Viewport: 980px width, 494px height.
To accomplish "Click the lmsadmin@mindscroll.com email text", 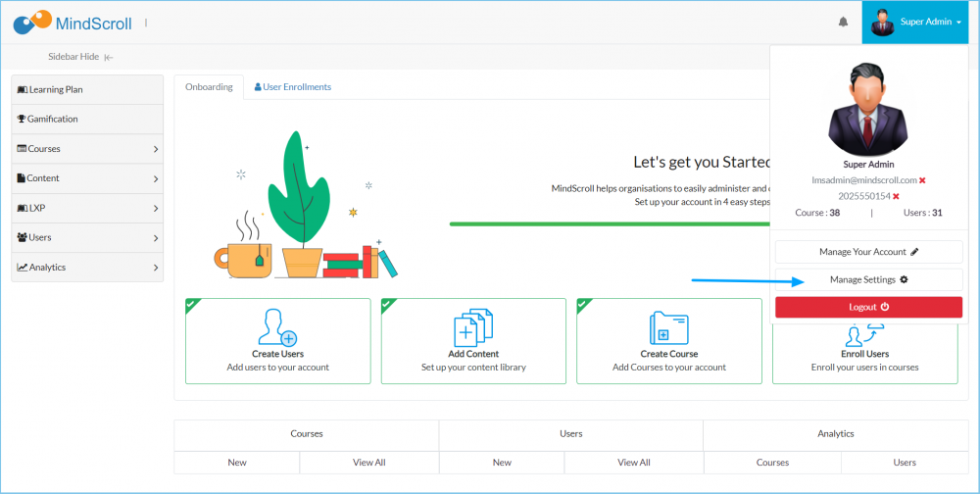I will tap(863, 180).
